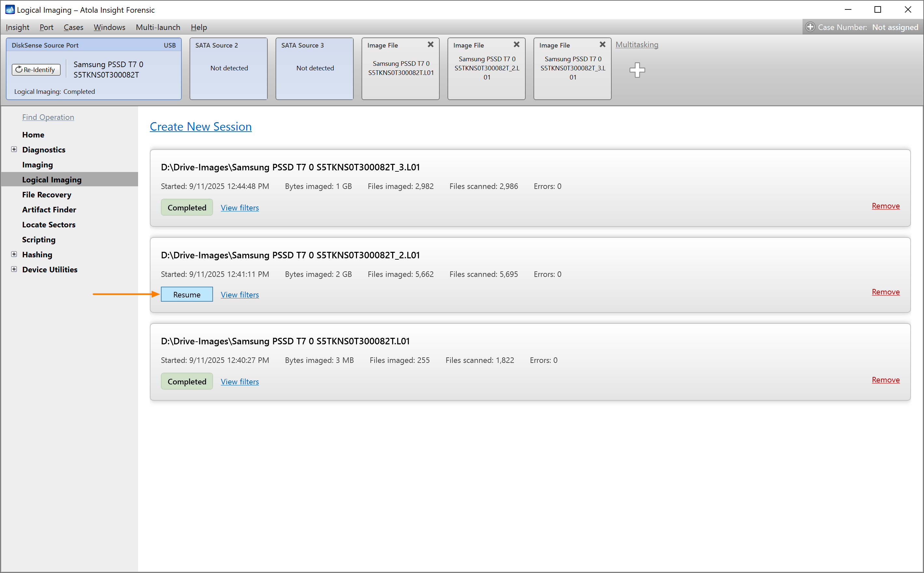Click D:\Drive-Images path ending _3.L01
924x573 pixels.
pos(290,167)
